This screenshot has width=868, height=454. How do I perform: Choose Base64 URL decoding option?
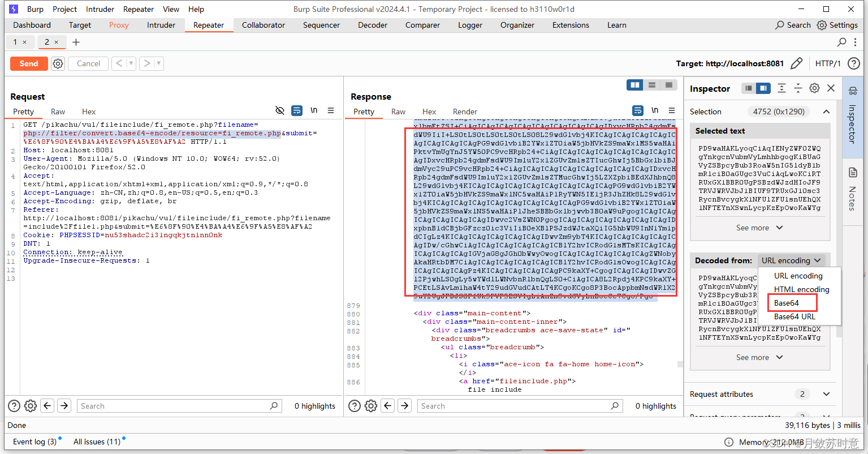(794, 316)
